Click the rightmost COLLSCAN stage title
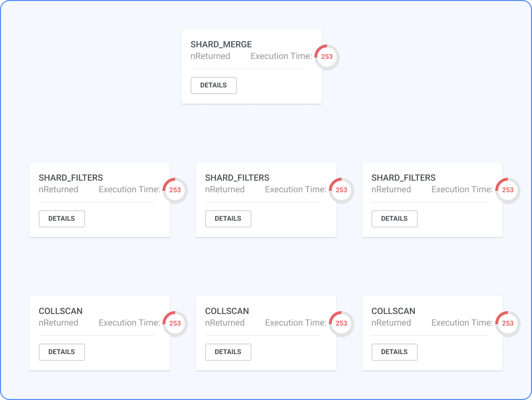532x400 pixels. pyautogui.click(x=393, y=311)
